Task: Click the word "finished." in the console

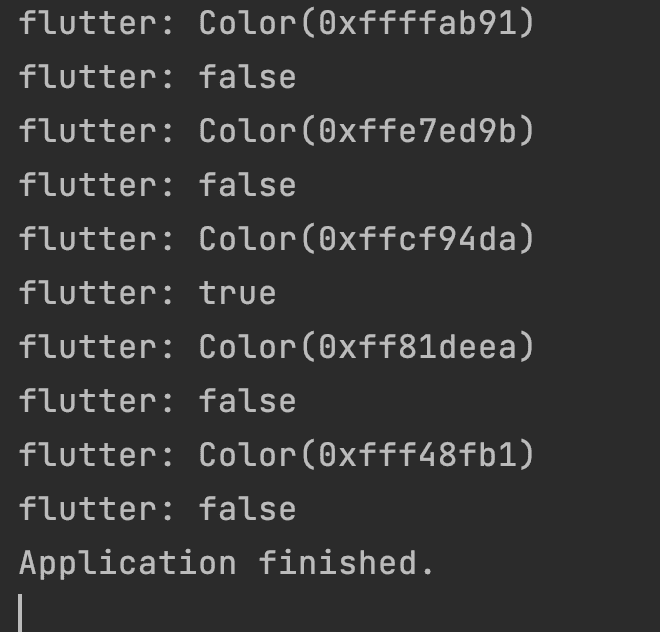Action: pos(347,563)
